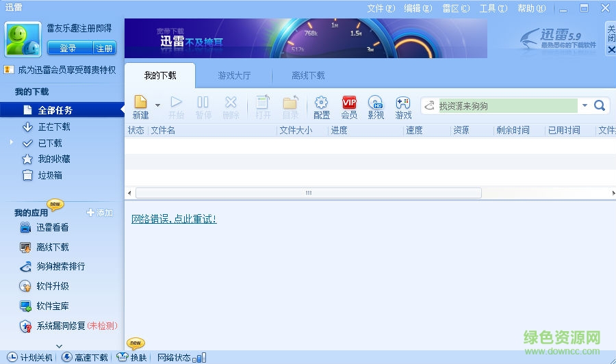This screenshot has width=616, height=364.
Task: Click the 目录 folder icon
Action: point(290,102)
